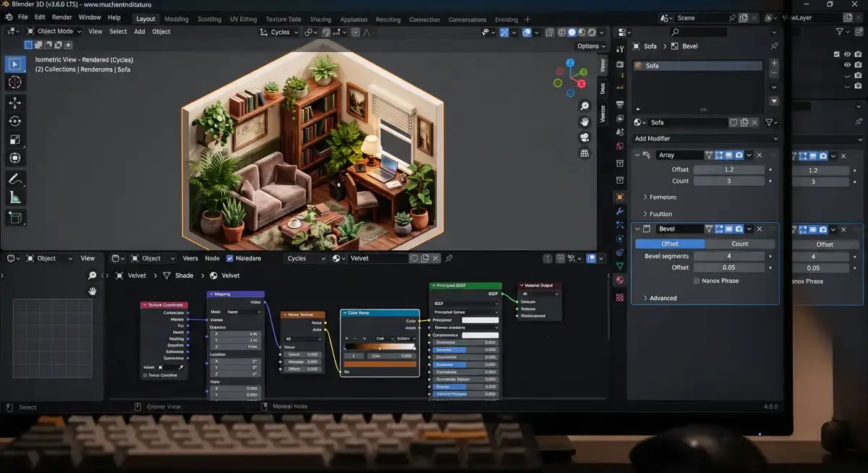Pin the Velvet node tree

pyautogui.click(x=449, y=258)
